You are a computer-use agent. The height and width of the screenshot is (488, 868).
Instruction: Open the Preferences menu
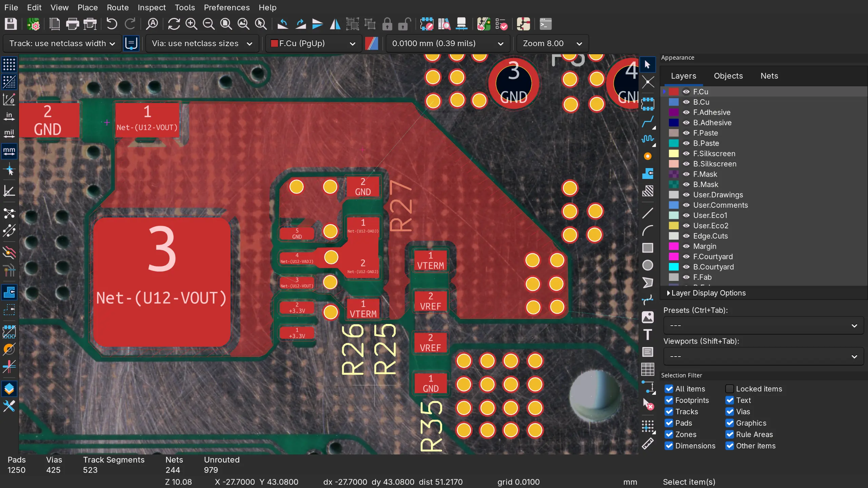pyautogui.click(x=226, y=7)
